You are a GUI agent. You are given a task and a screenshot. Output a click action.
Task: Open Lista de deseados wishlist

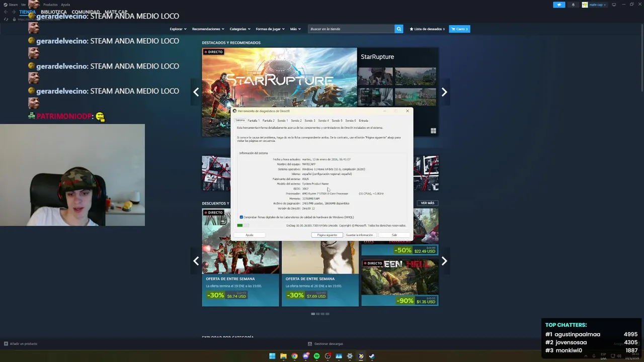427,29
